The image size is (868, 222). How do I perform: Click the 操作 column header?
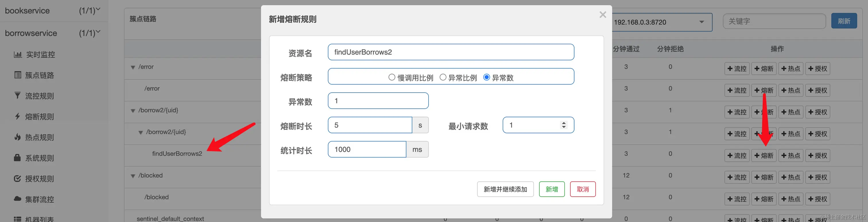point(777,49)
